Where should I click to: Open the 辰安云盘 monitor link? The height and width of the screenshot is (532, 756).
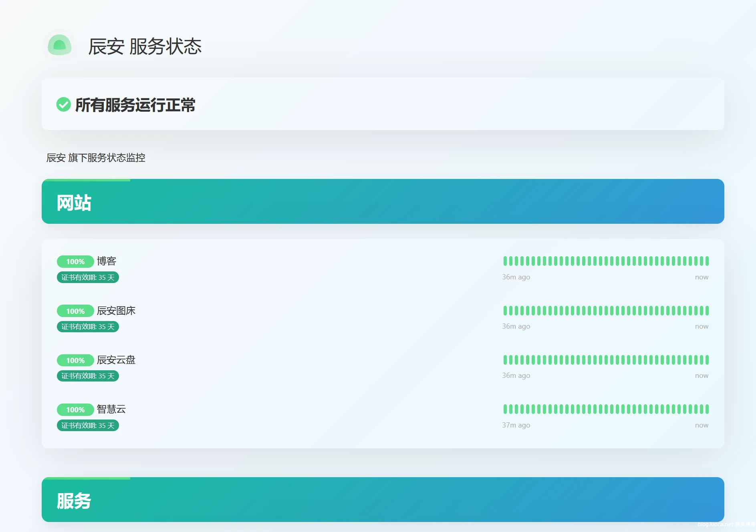tap(116, 360)
